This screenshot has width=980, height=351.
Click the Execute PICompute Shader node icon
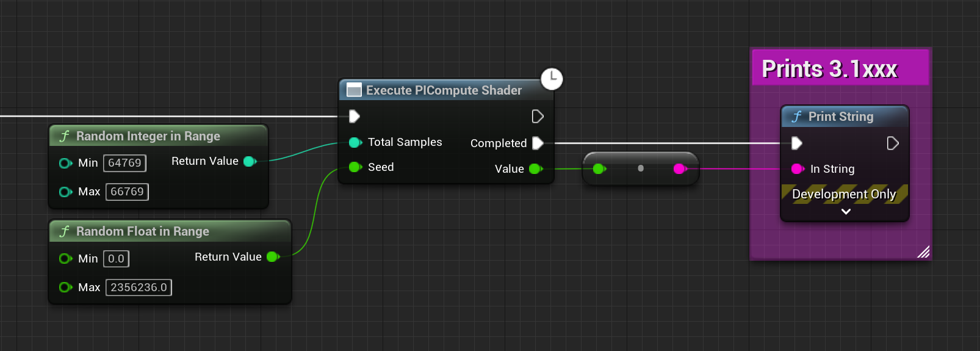pyautogui.click(x=354, y=90)
